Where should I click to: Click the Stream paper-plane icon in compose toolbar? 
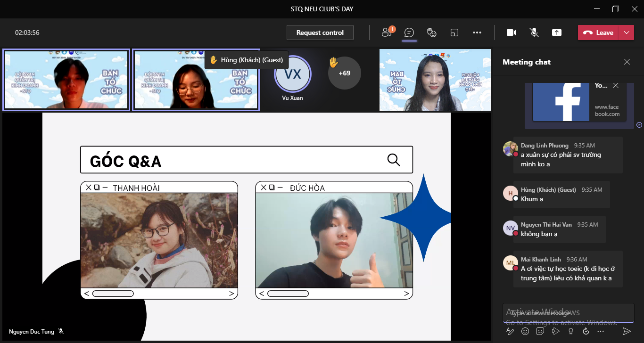point(555,331)
